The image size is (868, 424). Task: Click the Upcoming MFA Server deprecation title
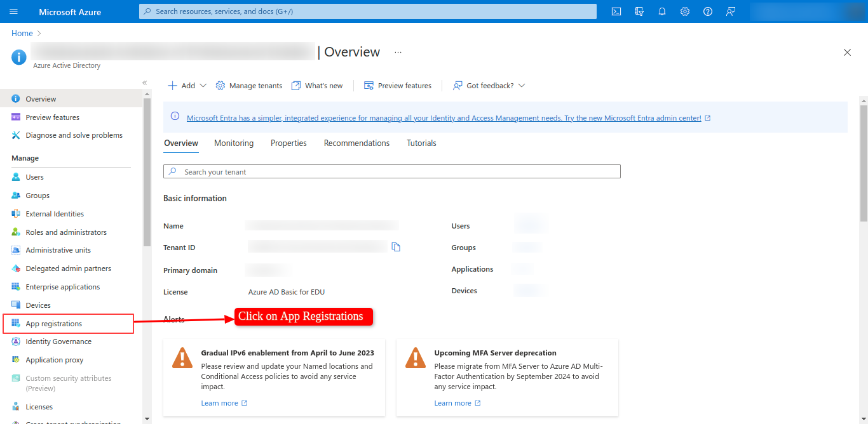tap(496, 353)
